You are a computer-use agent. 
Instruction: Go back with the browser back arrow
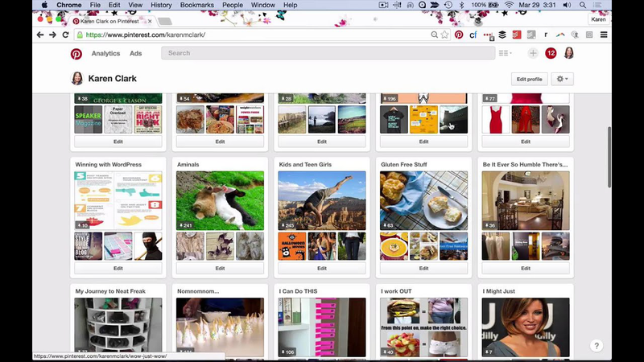click(x=40, y=35)
